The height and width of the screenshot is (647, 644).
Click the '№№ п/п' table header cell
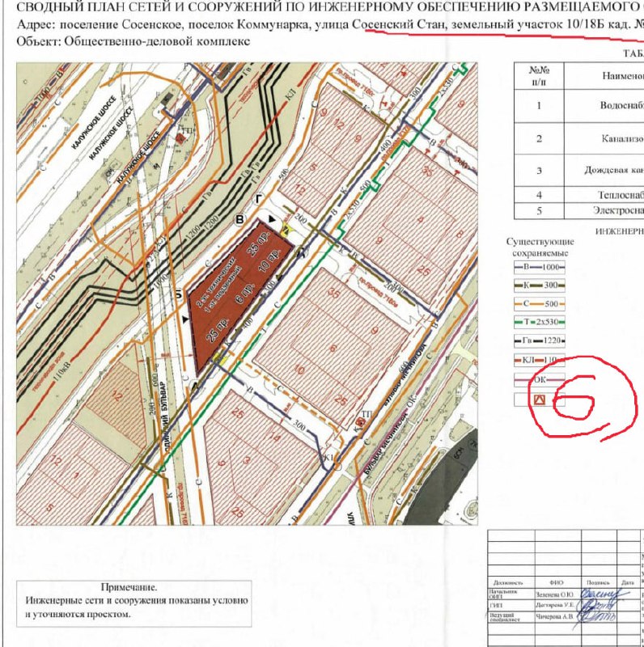[x=539, y=76]
